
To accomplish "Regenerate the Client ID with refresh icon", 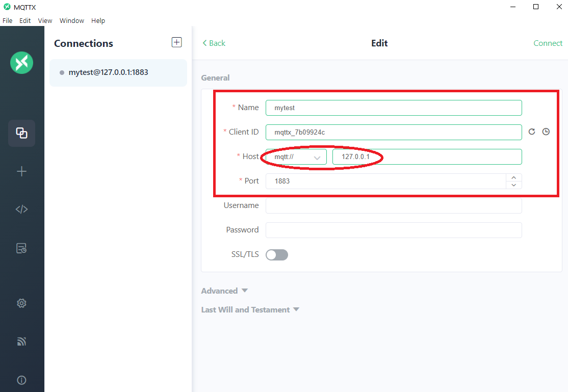I will pos(532,132).
